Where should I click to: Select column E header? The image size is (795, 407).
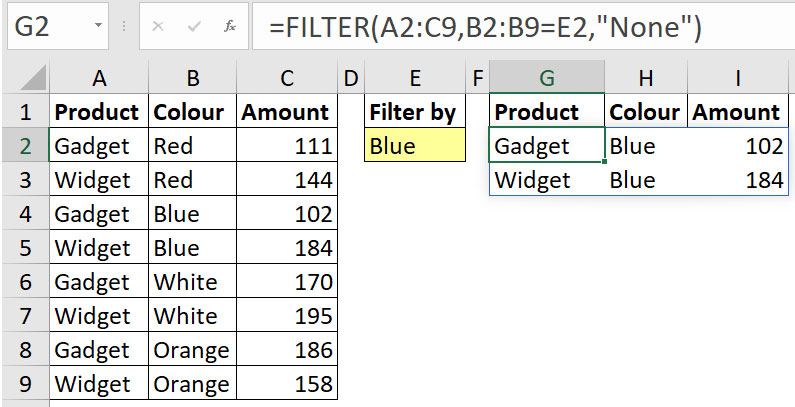415,78
